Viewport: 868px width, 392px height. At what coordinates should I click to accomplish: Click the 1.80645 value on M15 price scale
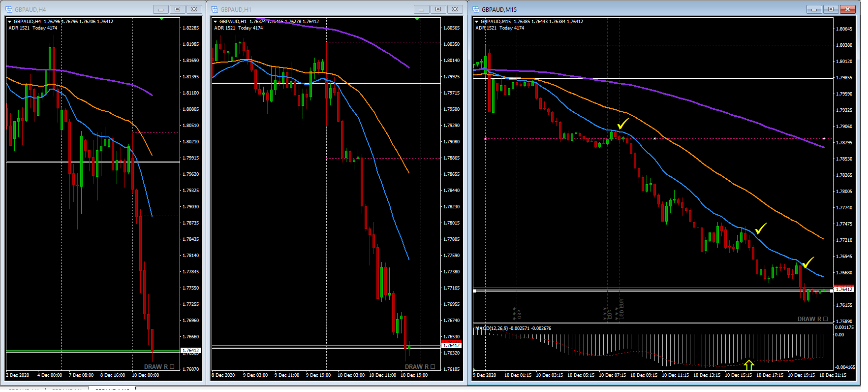(844, 29)
